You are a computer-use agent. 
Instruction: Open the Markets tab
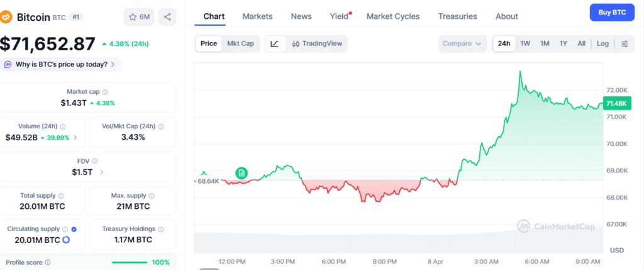click(257, 16)
